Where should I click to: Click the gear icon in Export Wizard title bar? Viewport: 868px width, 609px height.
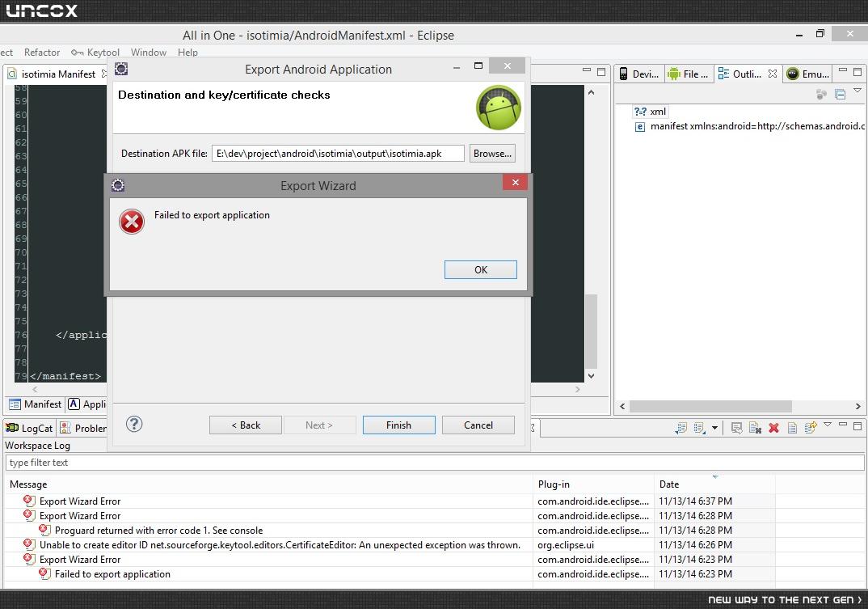point(118,185)
